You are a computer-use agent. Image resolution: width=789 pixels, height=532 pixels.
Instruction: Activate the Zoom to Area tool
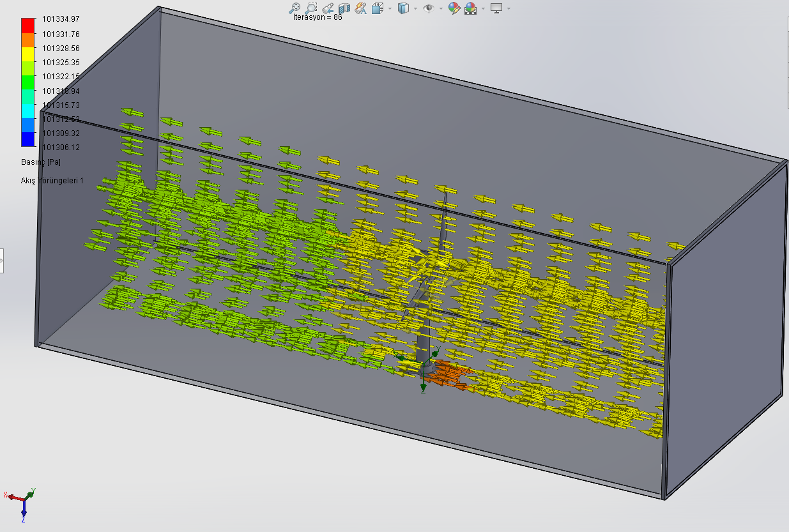click(x=310, y=8)
